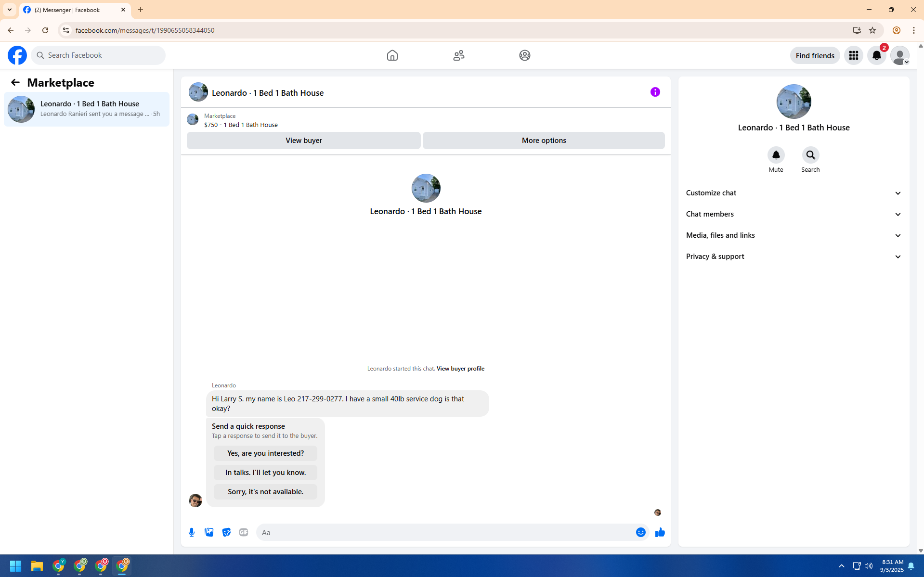Open the Friends tab in top navigation
924x577 pixels.
tap(458, 55)
